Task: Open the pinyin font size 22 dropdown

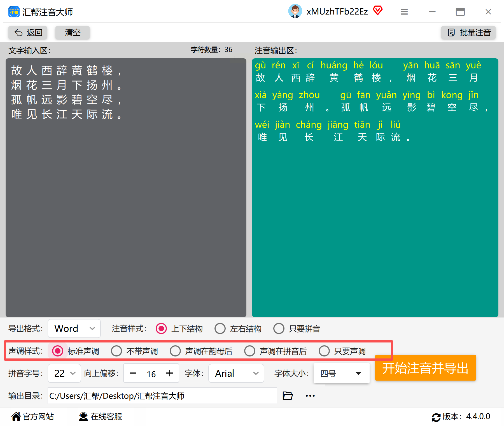Action: [x=64, y=373]
